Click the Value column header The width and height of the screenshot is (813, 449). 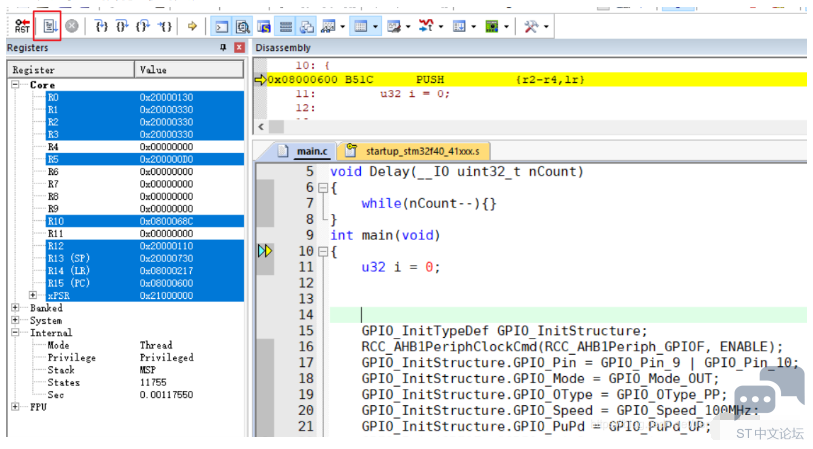189,69
